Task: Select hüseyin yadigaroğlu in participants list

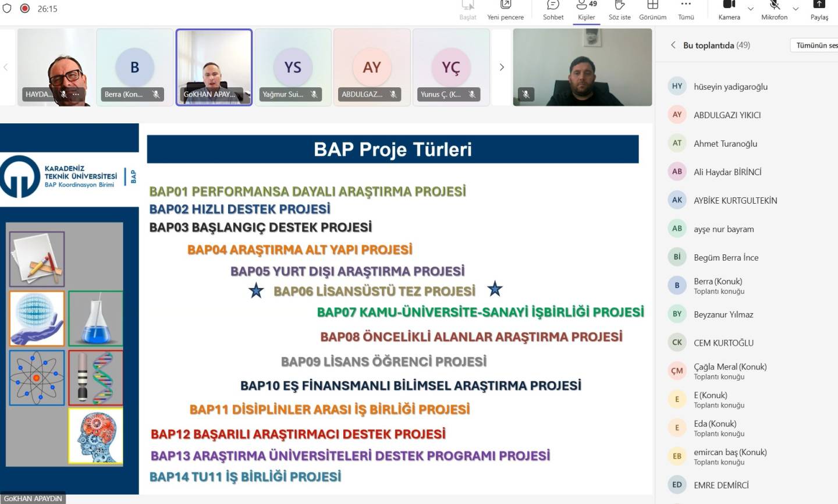Action: tap(730, 87)
